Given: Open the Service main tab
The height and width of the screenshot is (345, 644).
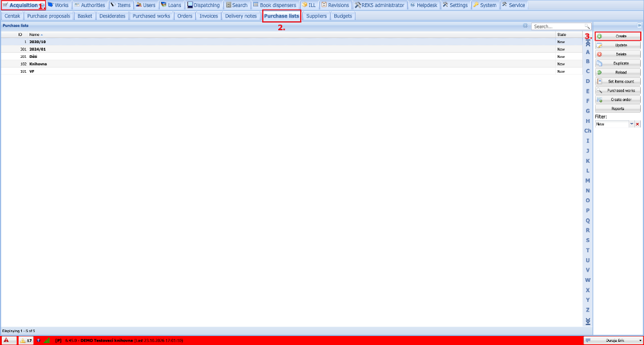Looking at the screenshot, I should point(513,5).
